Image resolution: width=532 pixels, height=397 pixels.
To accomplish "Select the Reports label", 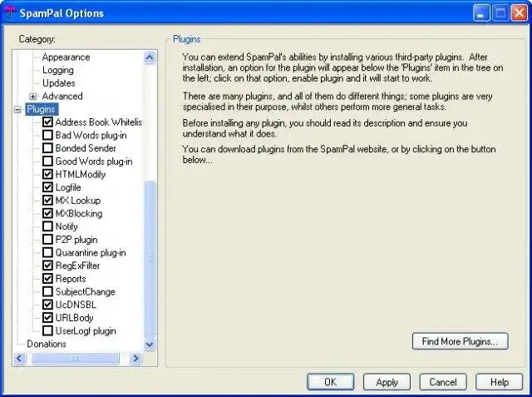I will tap(71, 279).
